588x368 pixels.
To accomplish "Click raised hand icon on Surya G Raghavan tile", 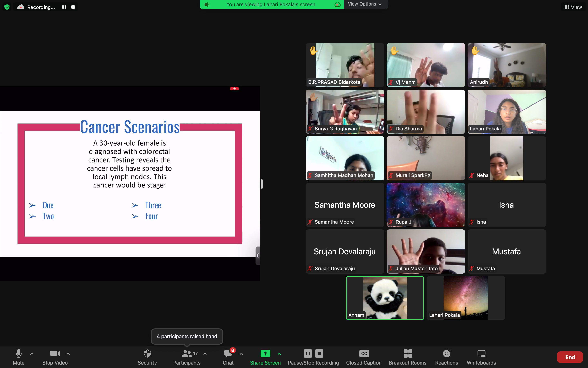I will coord(313,97).
